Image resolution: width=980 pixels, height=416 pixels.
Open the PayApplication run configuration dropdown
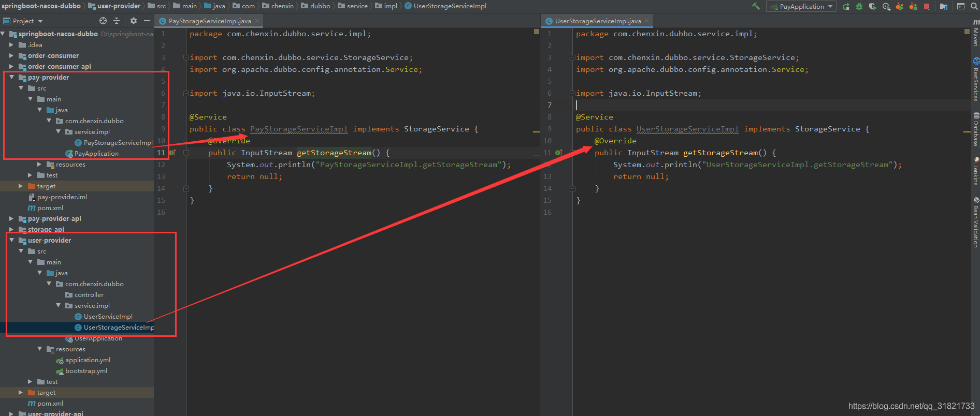[x=801, y=6]
